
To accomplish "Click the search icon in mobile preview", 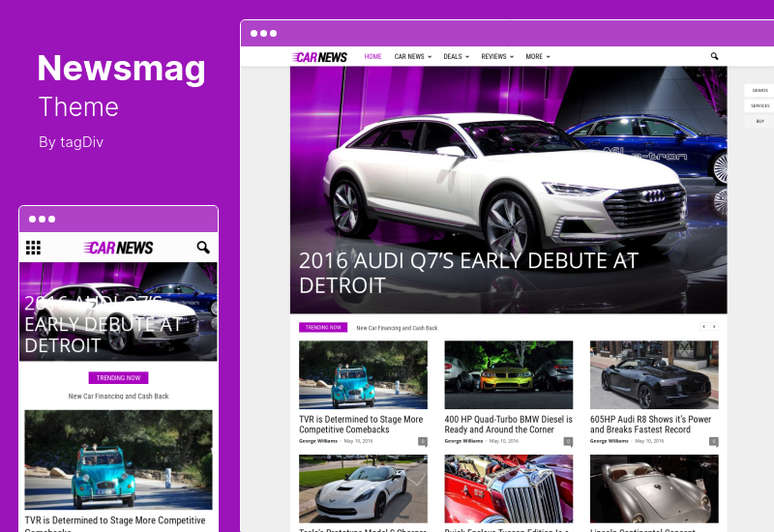I will click(203, 248).
